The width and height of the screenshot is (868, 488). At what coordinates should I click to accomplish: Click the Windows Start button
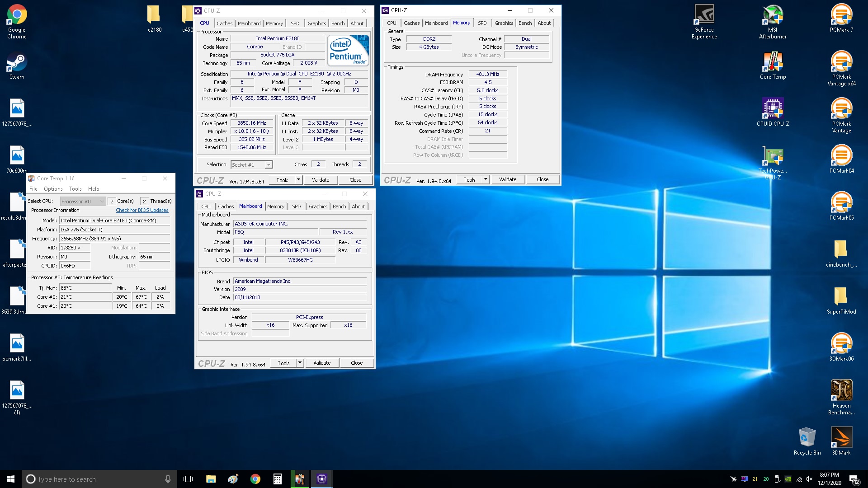(11, 479)
